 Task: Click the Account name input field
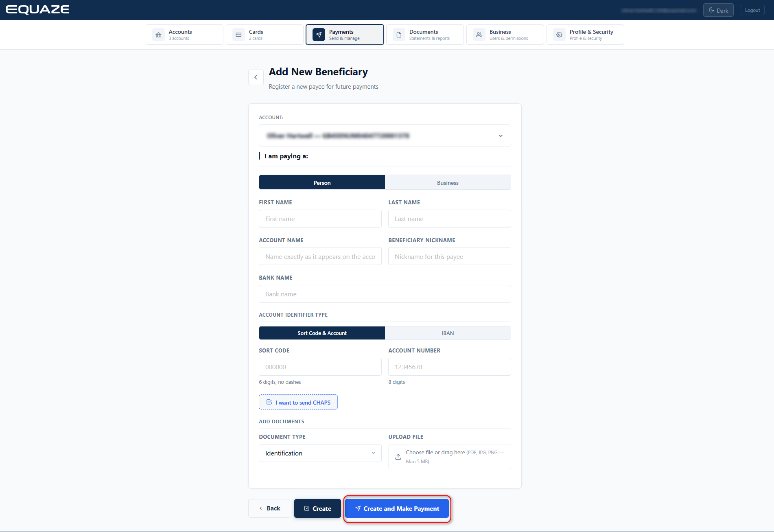(x=320, y=256)
